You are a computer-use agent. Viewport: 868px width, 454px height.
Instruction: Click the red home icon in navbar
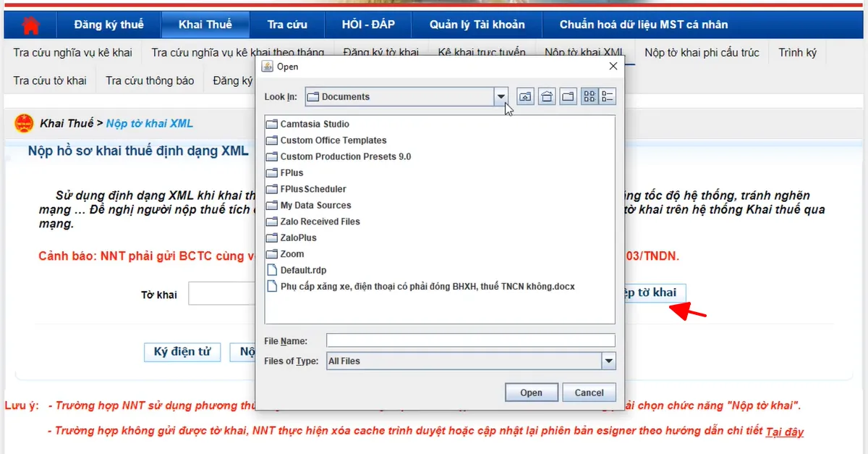[30, 25]
